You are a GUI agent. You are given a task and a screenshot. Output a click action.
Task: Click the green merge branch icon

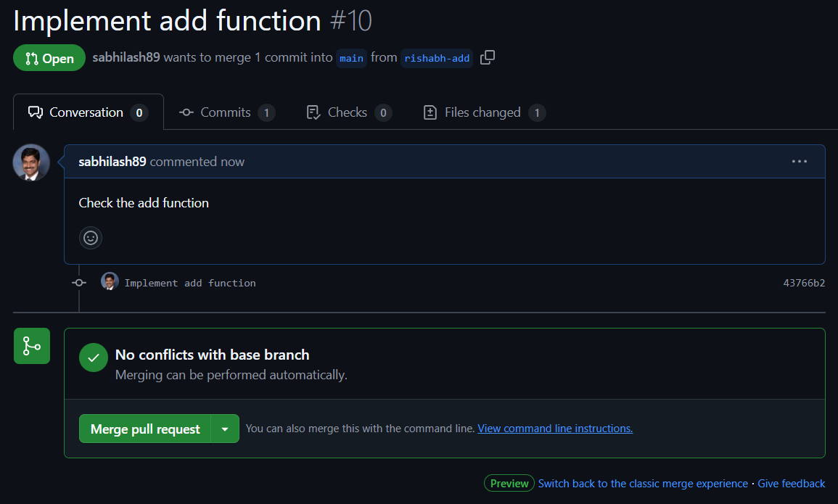point(32,346)
